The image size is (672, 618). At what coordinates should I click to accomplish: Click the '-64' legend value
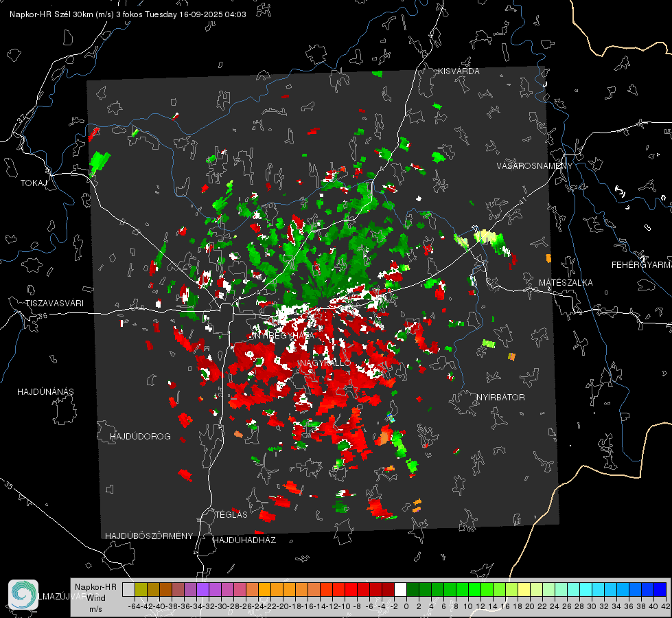tap(134, 606)
